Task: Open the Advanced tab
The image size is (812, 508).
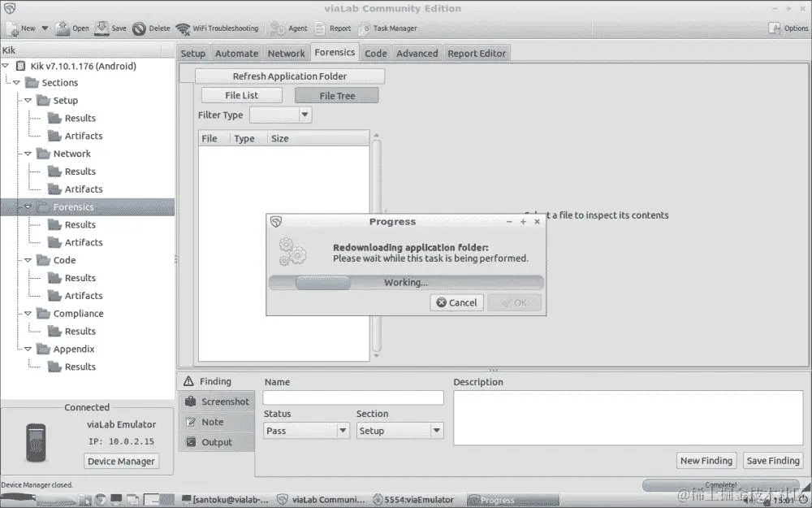Action: pyautogui.click(x=417, y=54)
